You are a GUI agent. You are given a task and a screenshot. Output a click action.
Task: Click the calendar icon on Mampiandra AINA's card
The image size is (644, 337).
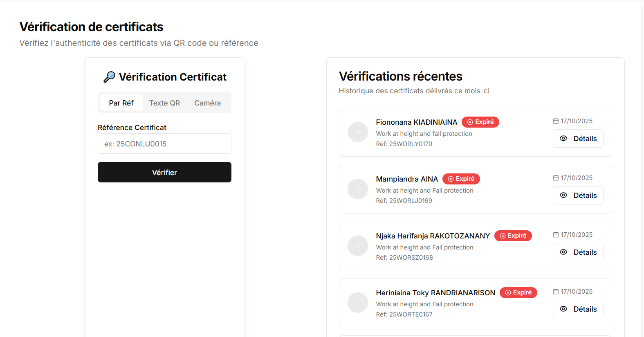click(556, 178)
